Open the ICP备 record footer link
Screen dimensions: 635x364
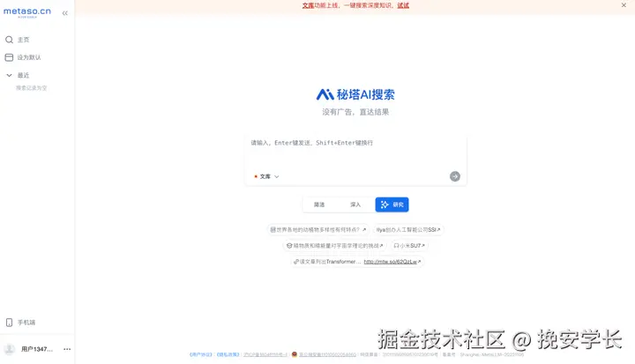click(265, 354)
